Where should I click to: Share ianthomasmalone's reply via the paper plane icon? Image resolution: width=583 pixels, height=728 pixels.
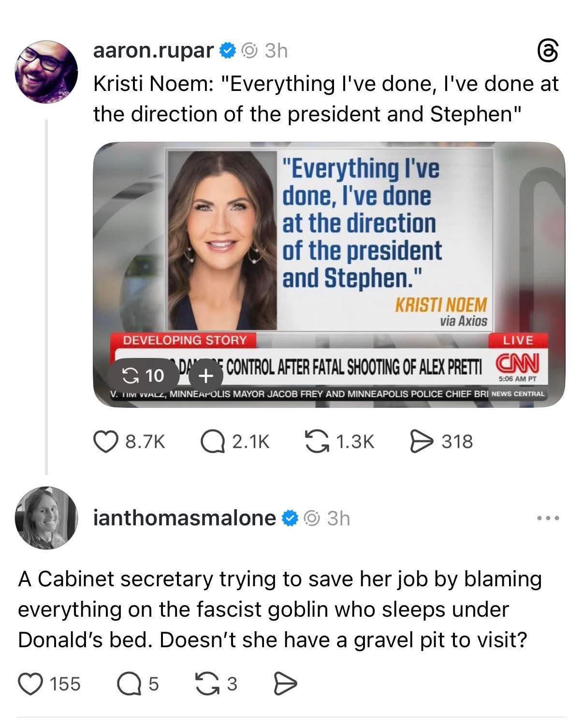click(285, 684)
